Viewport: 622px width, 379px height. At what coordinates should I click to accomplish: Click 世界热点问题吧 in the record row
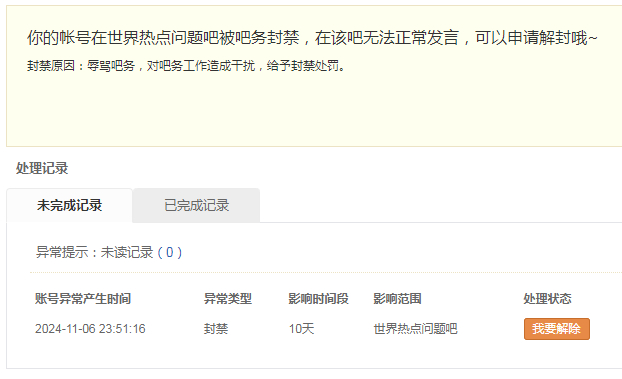pyautogui.click(x=415, y=329)
